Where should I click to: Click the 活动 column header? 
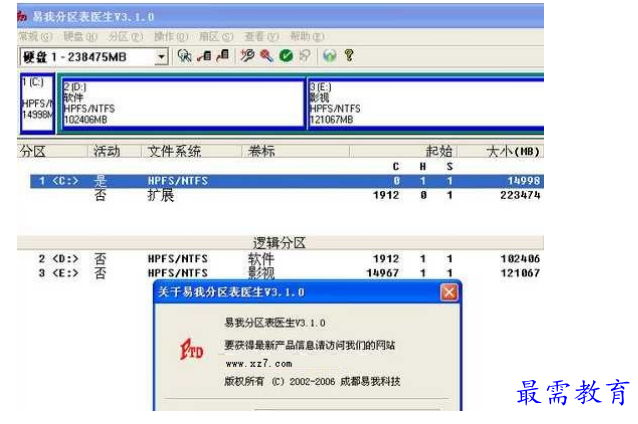pyautogui.click(x=114, y=151)
